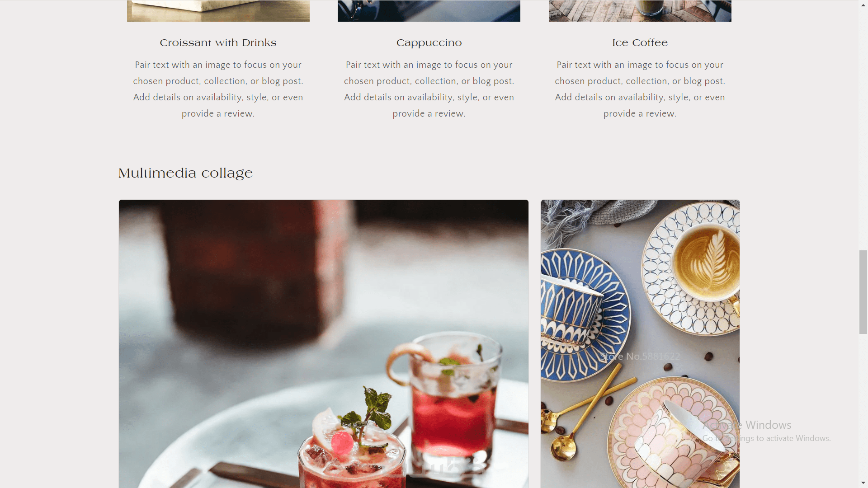Open the Ice Coffee heading link
Screen dimensions: 868x488
pyautogui.click(x=640, y=43)
